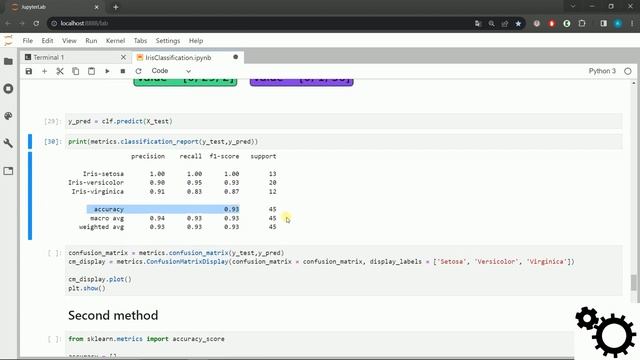Click the 'Iris-virginica' row label
The width and height of the screenshot is (640, 360).
pos(98,191)
